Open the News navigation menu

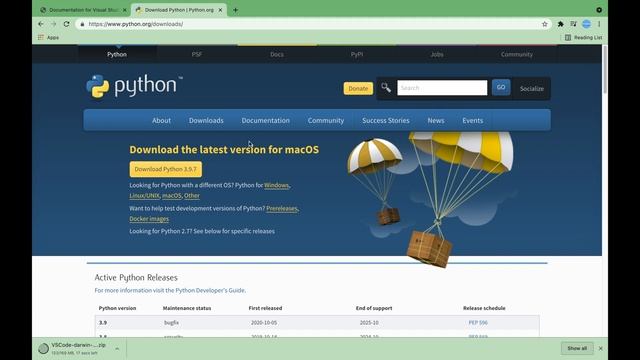(436, 120)
